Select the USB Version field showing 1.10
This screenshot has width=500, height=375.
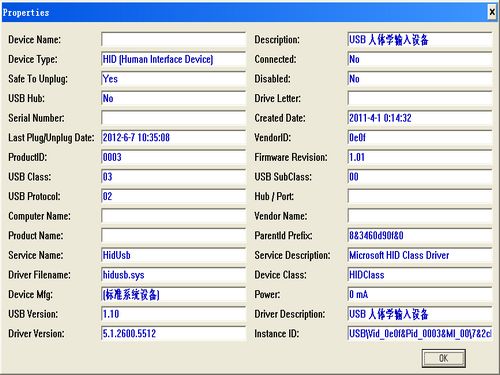coord(173,314)
